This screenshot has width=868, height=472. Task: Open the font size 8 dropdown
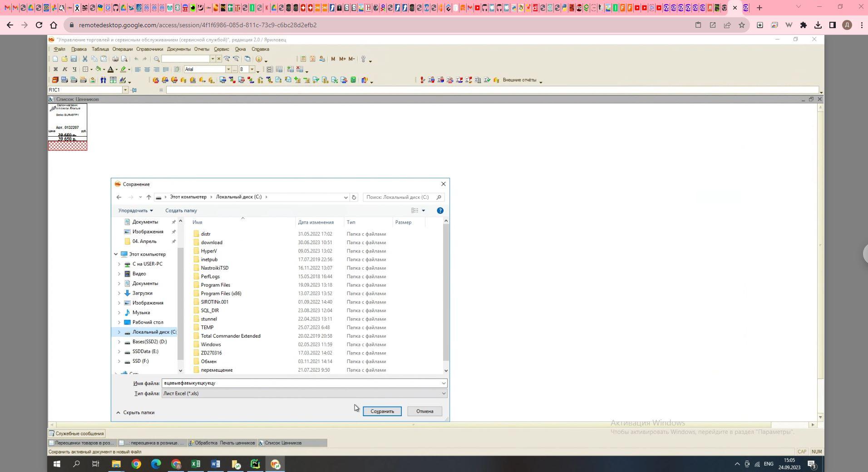click(x=252, y=69)
